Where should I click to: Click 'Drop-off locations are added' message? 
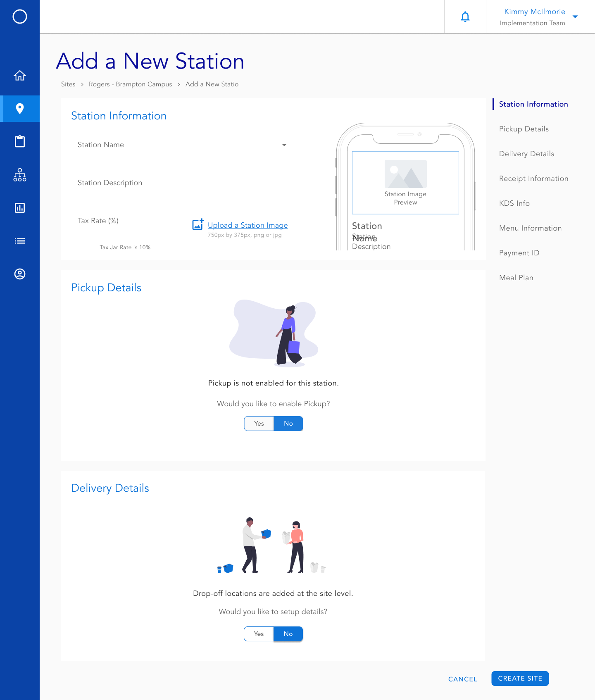273,593
